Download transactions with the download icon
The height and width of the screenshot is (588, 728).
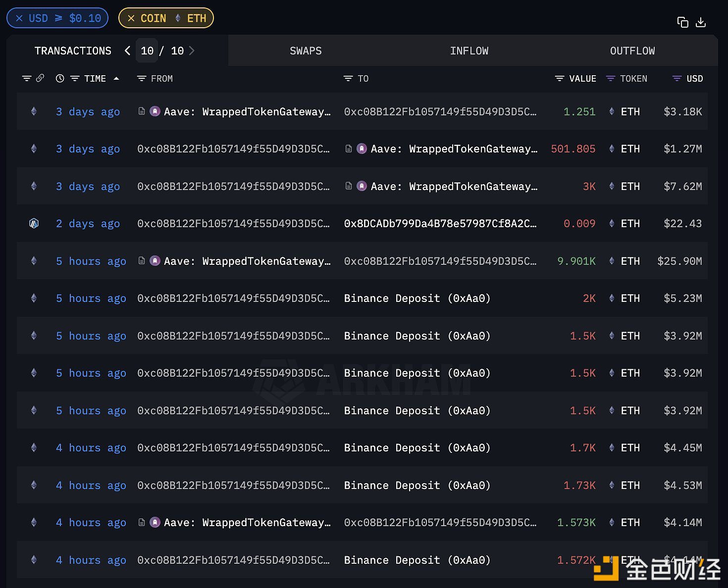[x=701, y=22]
